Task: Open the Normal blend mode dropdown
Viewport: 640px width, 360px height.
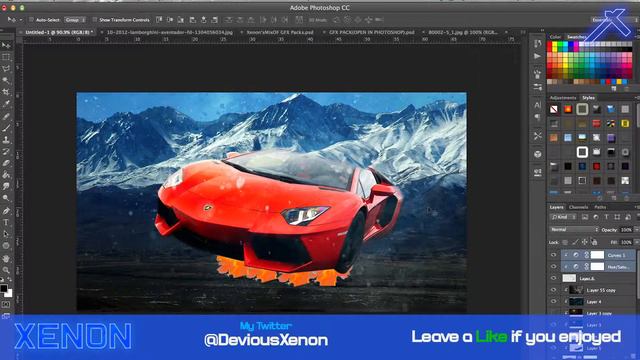Action: click(x=574, y=230)
